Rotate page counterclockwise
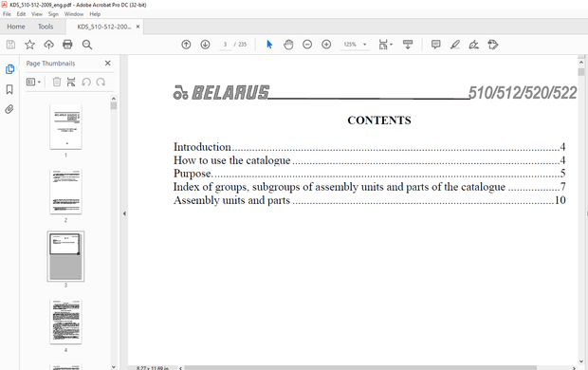Viewport: 588px width, 370px height. [86, 82]
